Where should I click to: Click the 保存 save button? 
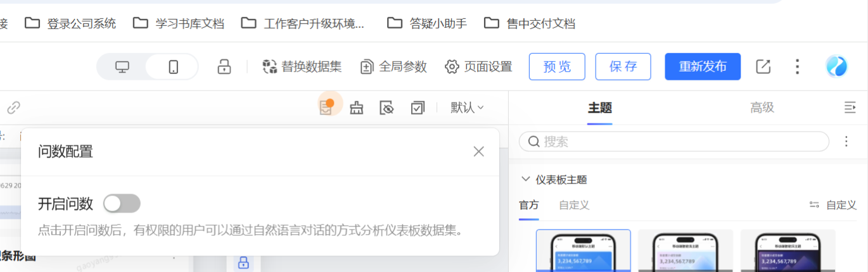623,66
